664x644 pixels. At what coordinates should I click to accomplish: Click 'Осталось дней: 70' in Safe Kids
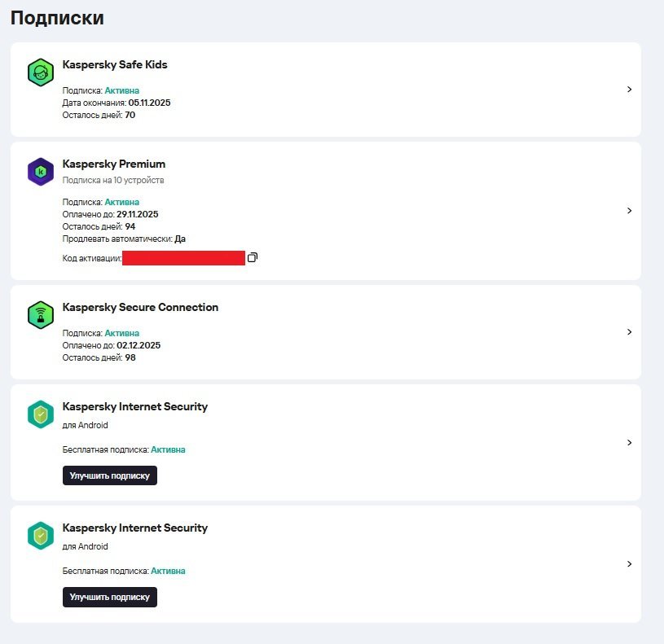(x=99, y=115)
